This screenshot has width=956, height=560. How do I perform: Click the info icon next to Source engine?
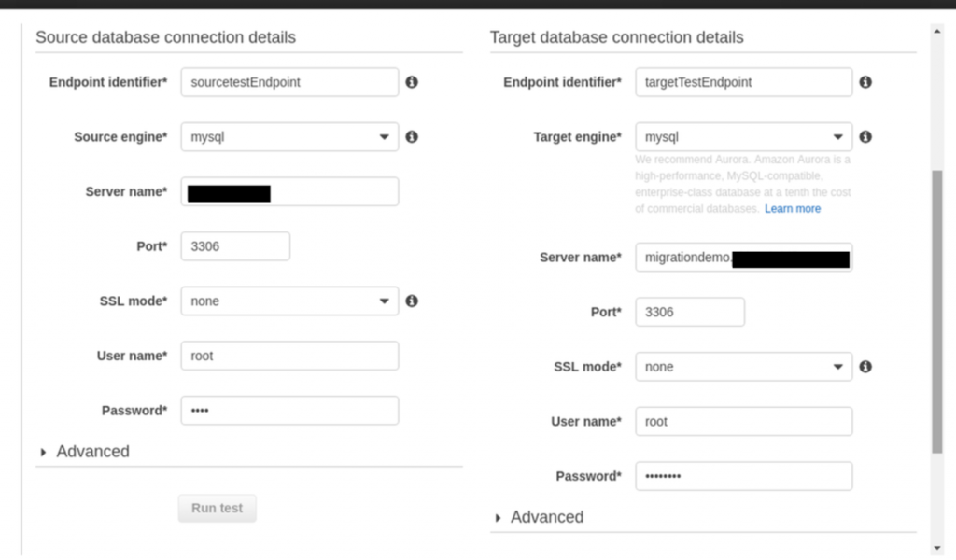tap(411, 136)
